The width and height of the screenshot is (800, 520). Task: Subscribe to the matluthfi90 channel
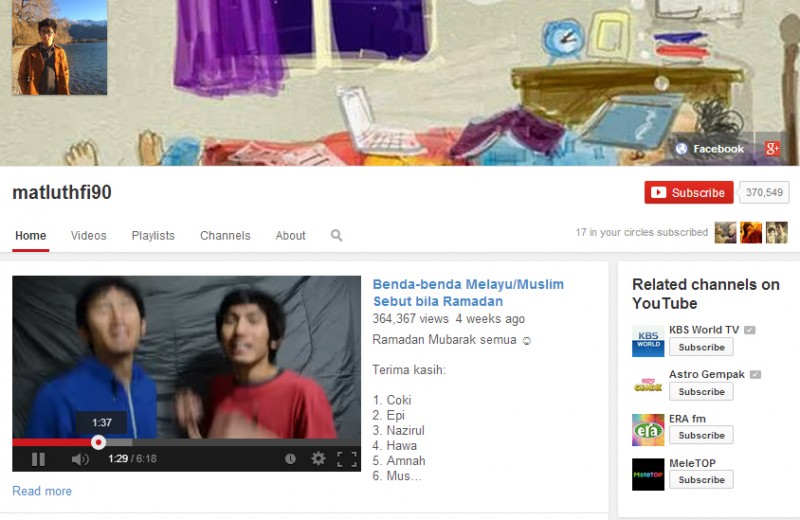688,193
